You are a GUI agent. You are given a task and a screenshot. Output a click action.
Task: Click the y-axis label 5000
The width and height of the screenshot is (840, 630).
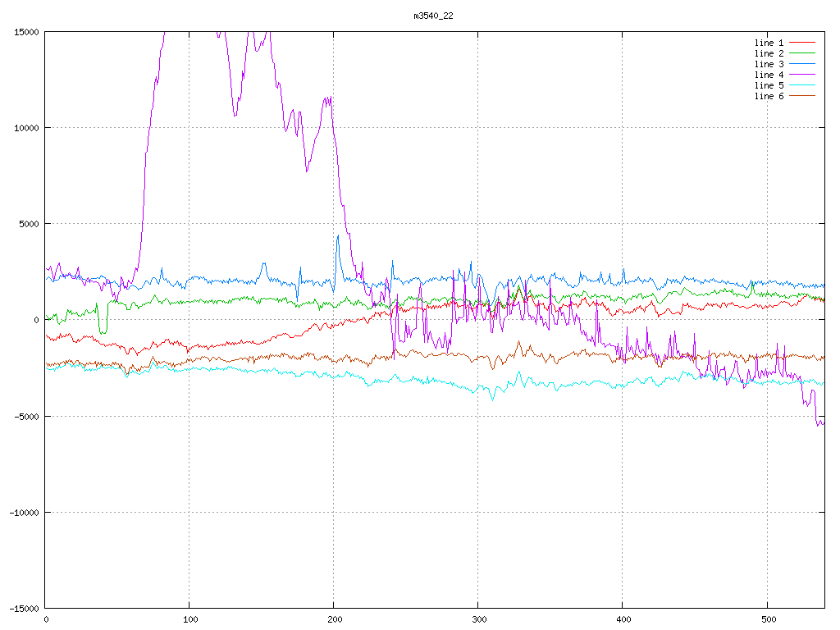point(29,224)
